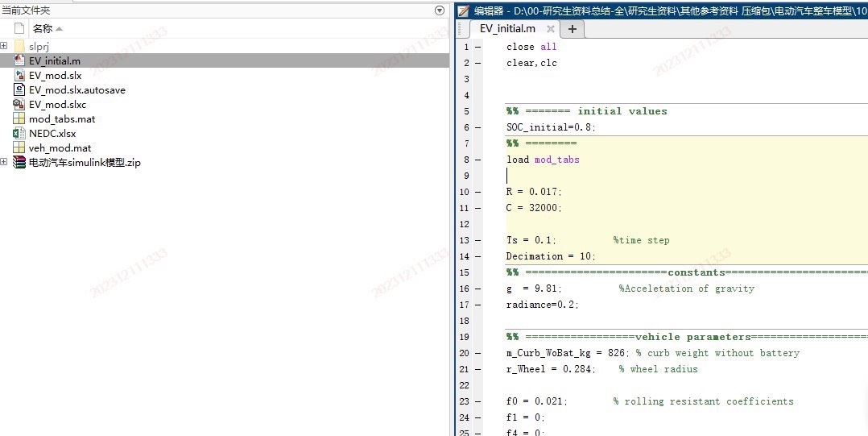Place cursor on 'C = 32000' line
This screenshot has height=436, width=868.
pyautogui.click(x=534, y=208)
